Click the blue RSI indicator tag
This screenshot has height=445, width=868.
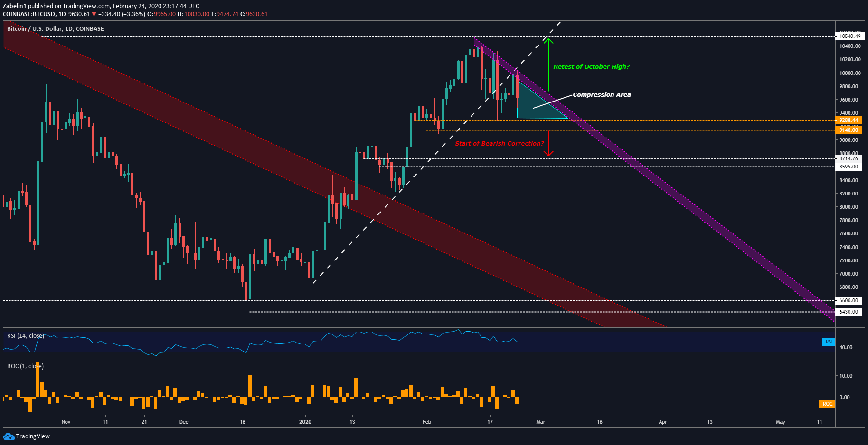pyautogui.click(x=828, y=342)
